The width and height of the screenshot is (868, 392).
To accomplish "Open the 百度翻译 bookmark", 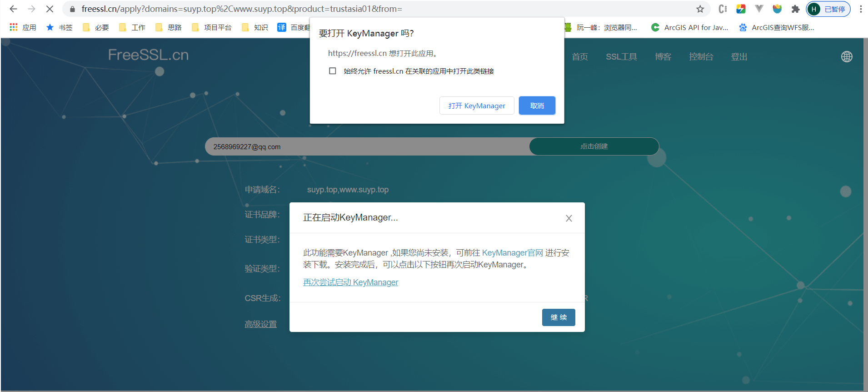I will pos(294,27).
